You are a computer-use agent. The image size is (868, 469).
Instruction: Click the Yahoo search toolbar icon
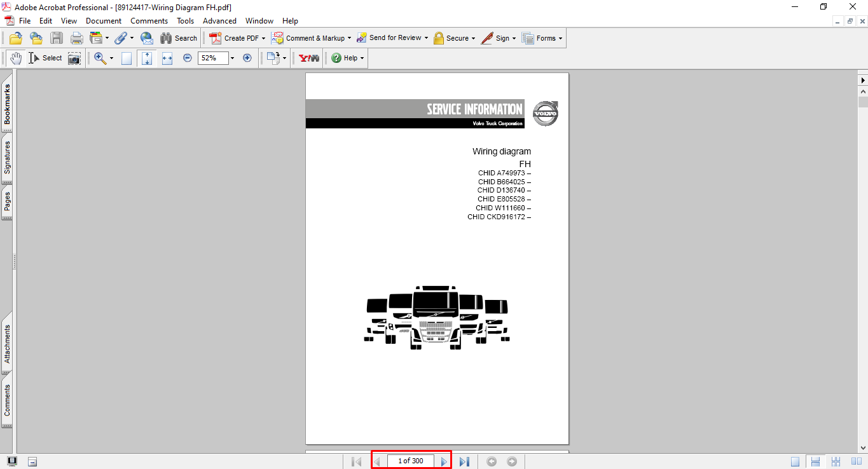pyautogui.click(x=309, y=58)
